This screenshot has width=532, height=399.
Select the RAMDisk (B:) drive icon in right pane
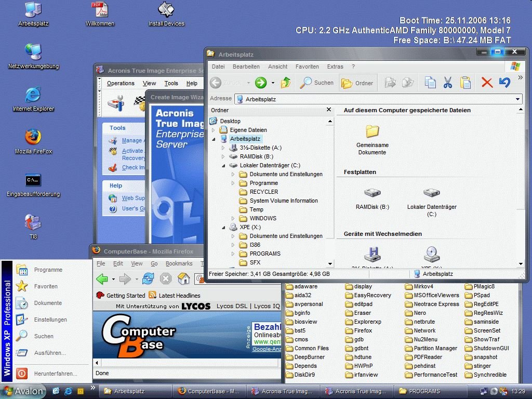tap(372, 199)
